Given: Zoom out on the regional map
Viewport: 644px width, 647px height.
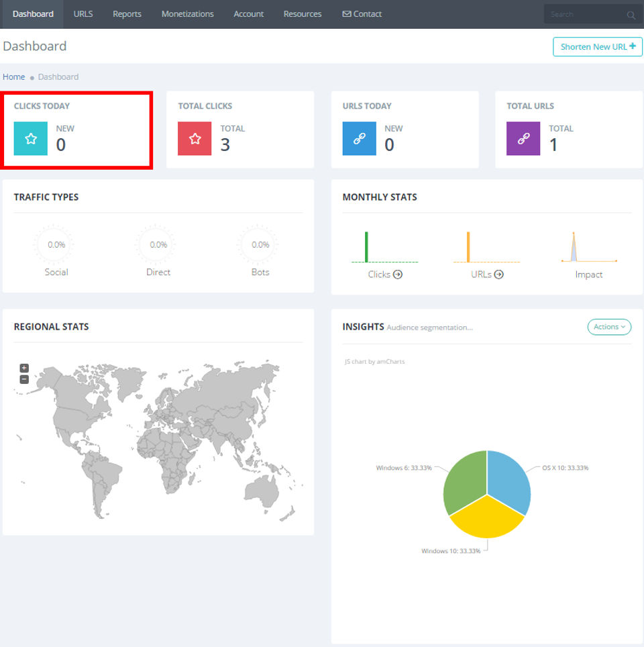Looking at the screenshot, I should click(24, 379).
